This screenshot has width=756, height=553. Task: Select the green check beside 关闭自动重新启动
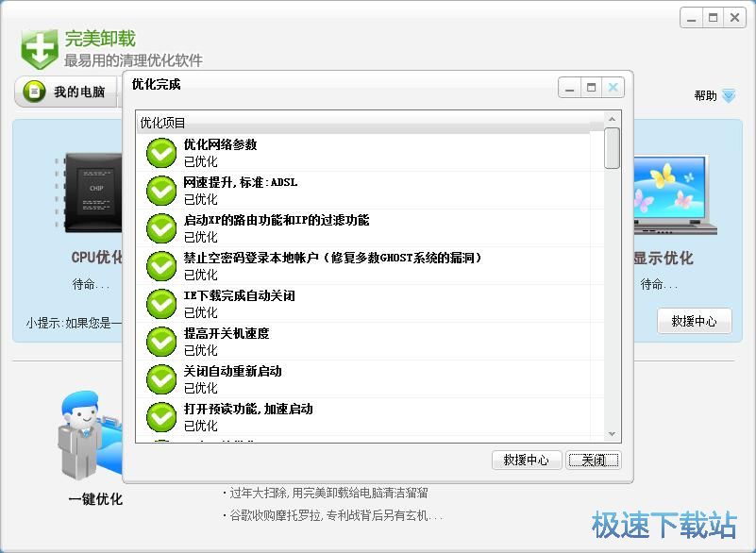(160, 378)
